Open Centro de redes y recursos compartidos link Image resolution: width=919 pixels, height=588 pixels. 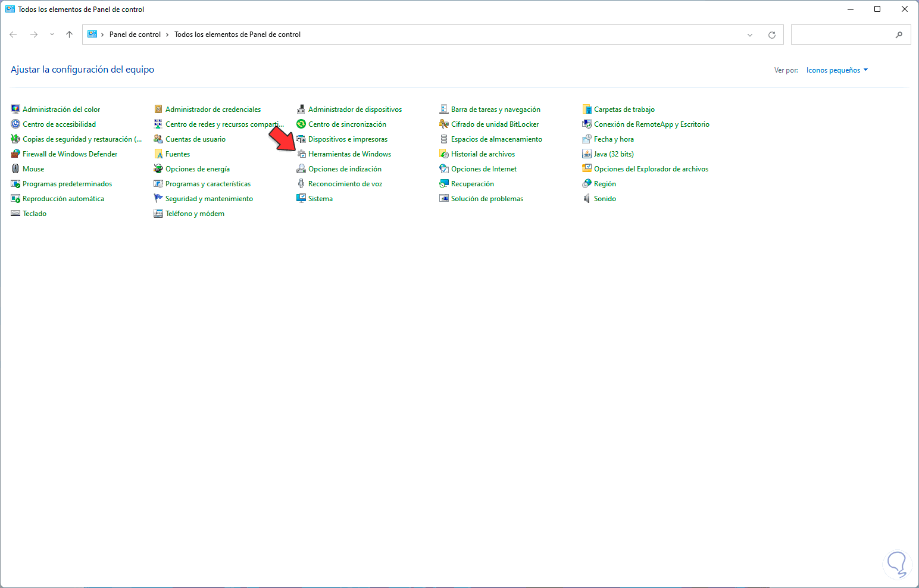coord(224,124)
